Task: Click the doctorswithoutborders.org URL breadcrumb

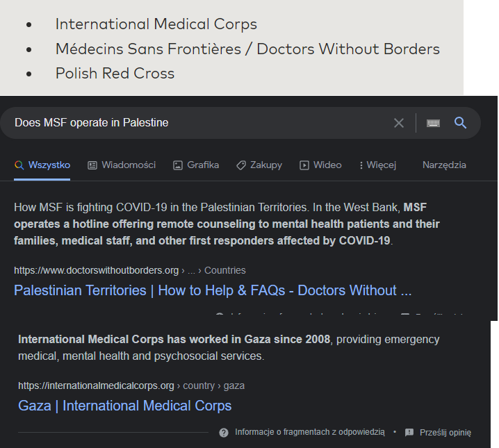Action: point(130,270)
